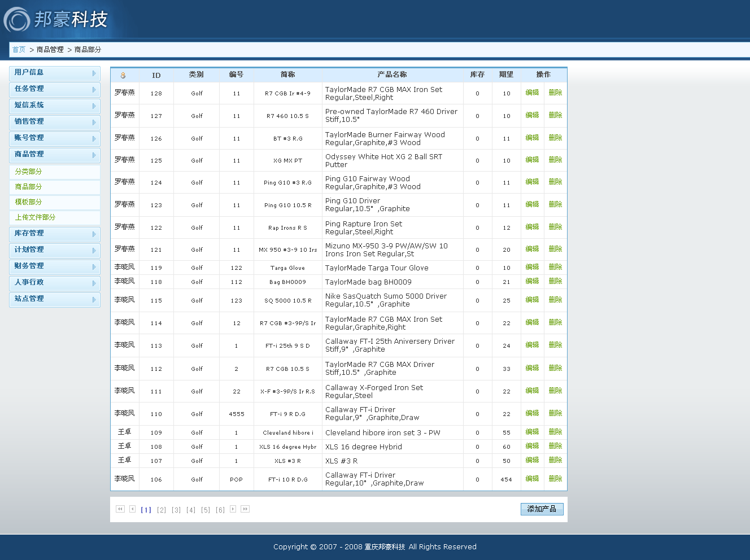Click 添加产品 button
Viewport: 750px width, 560px height.
click(542, 509)
